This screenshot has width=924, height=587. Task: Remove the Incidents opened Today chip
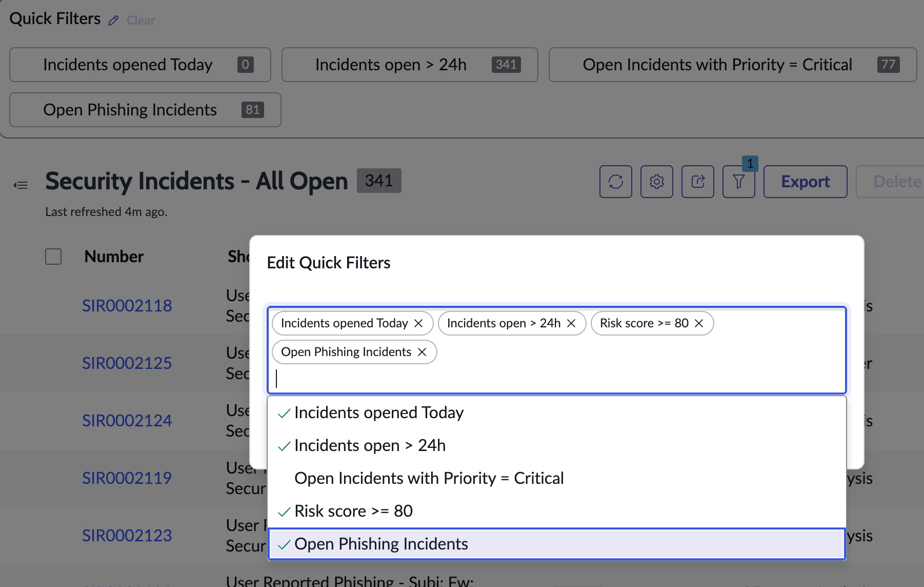pos(418,323)
